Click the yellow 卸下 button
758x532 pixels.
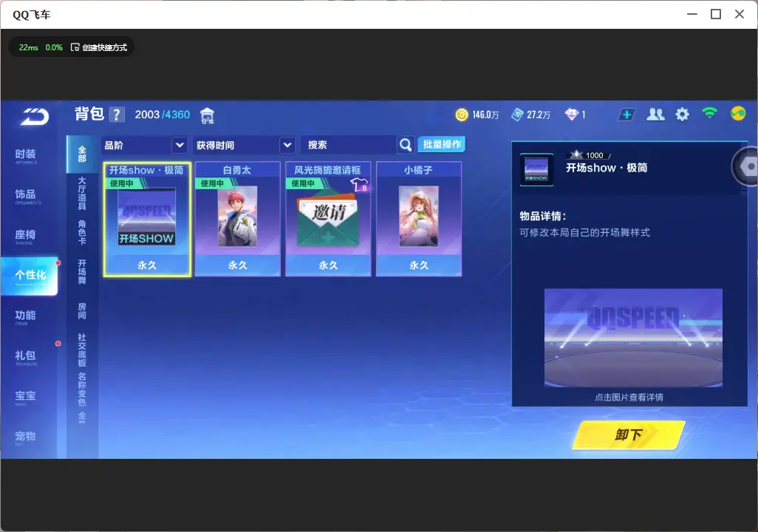click(x=629, y=434)
